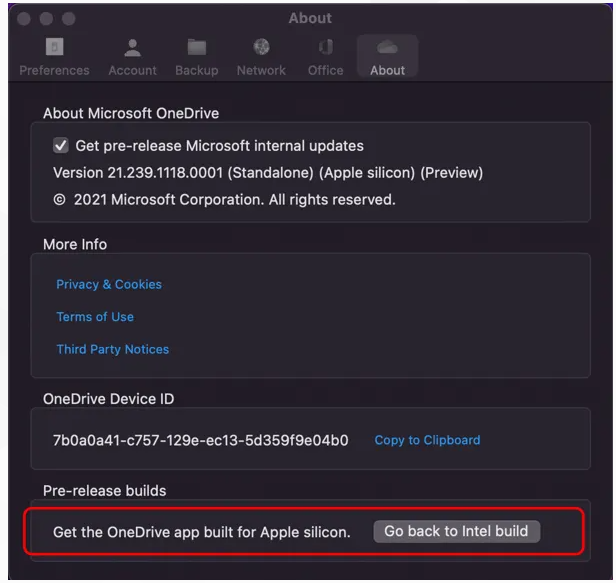Click the version number text line
616x583 pixels.
pos(268,173)
